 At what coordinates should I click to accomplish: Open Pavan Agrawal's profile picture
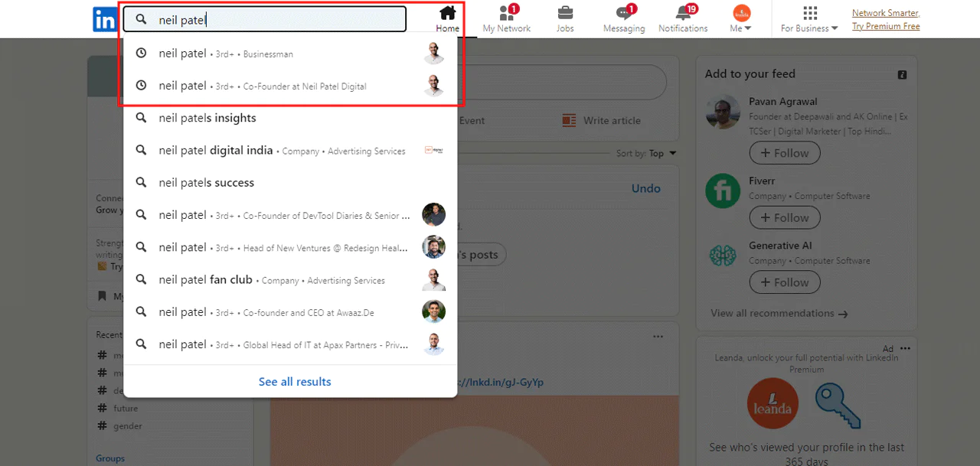click(x=723, y=113)
